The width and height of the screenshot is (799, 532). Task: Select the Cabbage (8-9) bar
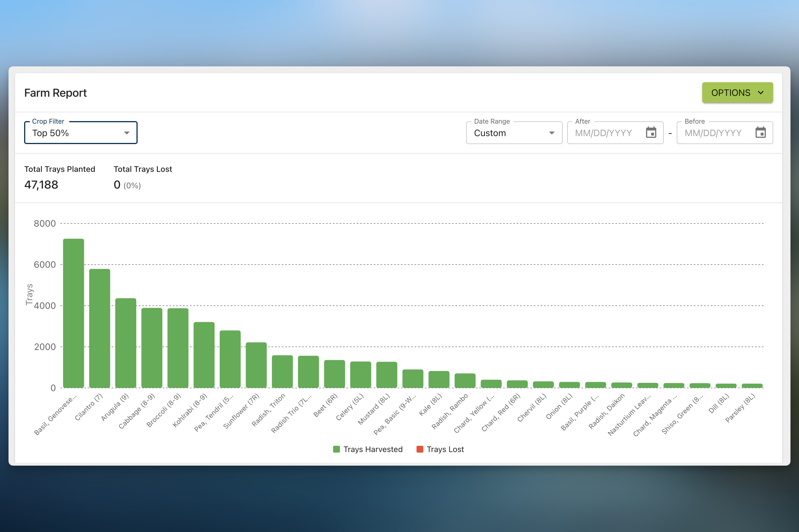click(152, 348)
